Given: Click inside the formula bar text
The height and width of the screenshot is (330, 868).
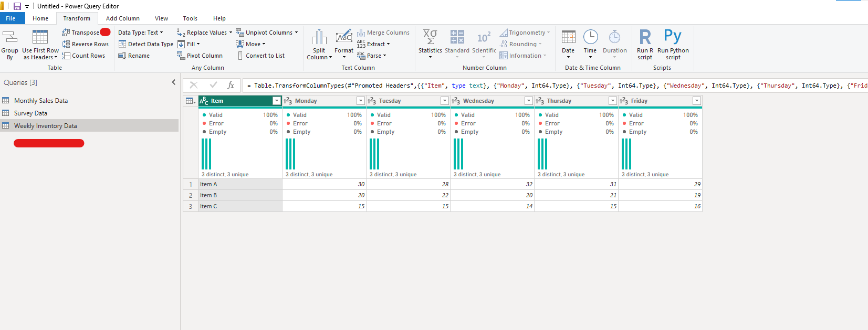Looking at the screenshot, I should coord(525,86).
